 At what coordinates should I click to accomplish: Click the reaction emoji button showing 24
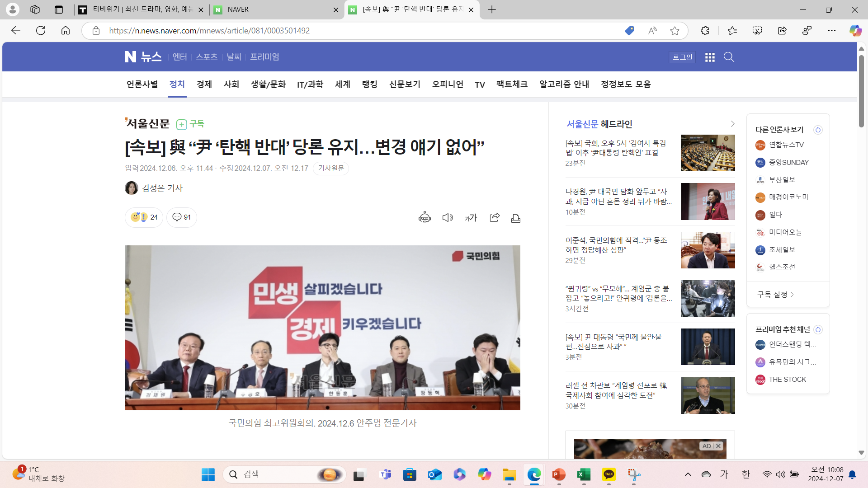[144, 217]
